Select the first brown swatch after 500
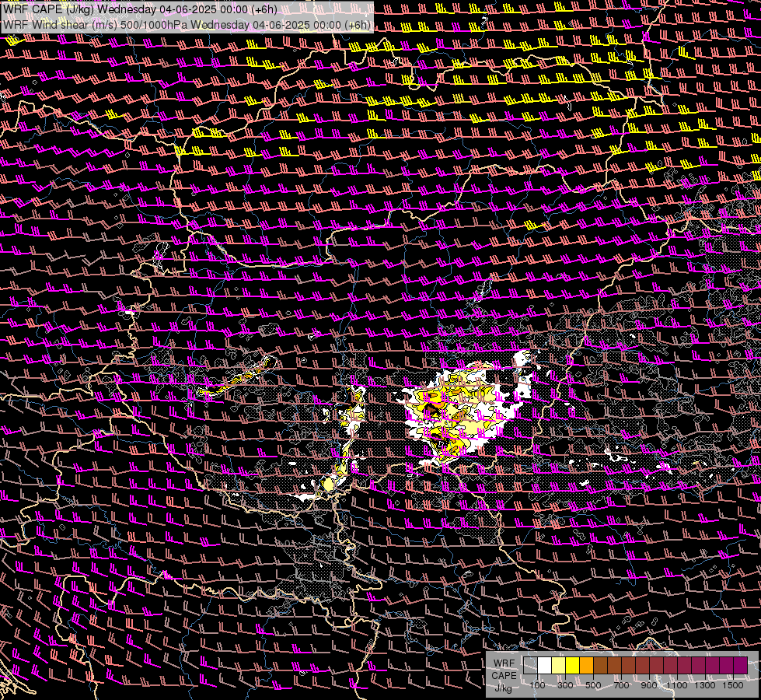The height and width of the screenshot is (700, 761). [x=600, y=665]
